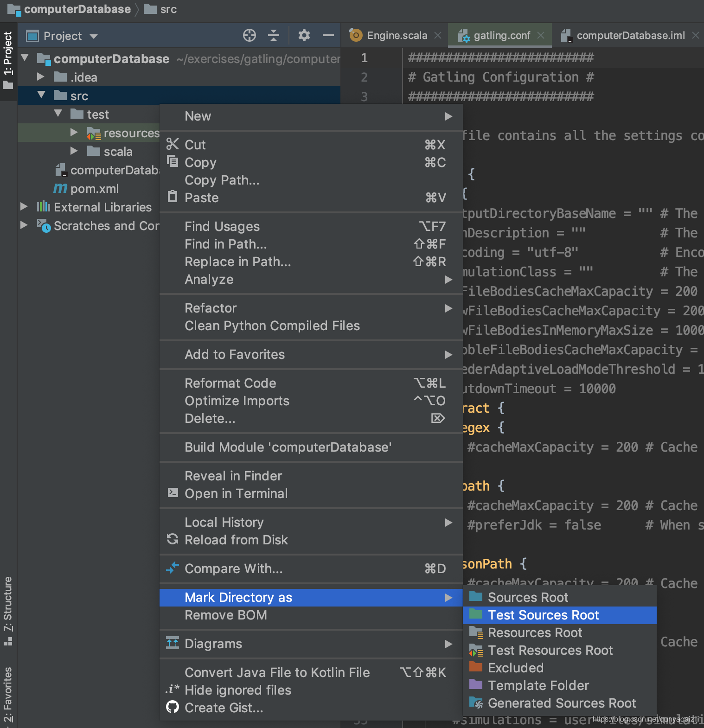704x728 pixels.
Task: Click computerDatabase in breadcrumb bar
Action: tap(70, 9)
